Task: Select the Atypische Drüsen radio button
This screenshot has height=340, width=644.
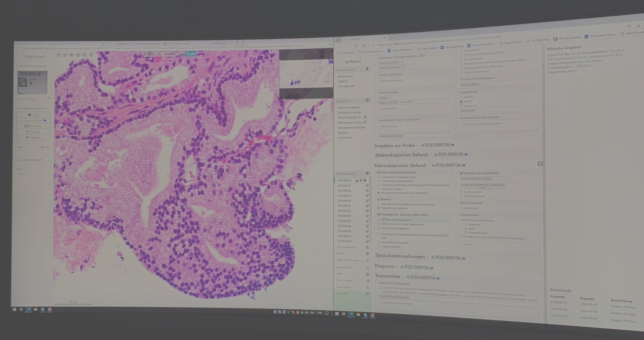Action: tap(379, 189)
